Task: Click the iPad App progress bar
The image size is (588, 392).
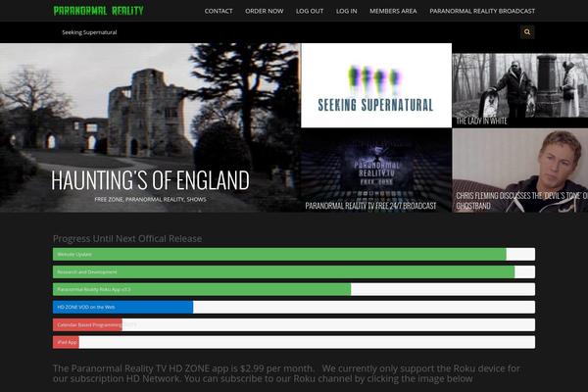Action: [x=294, y=342]
